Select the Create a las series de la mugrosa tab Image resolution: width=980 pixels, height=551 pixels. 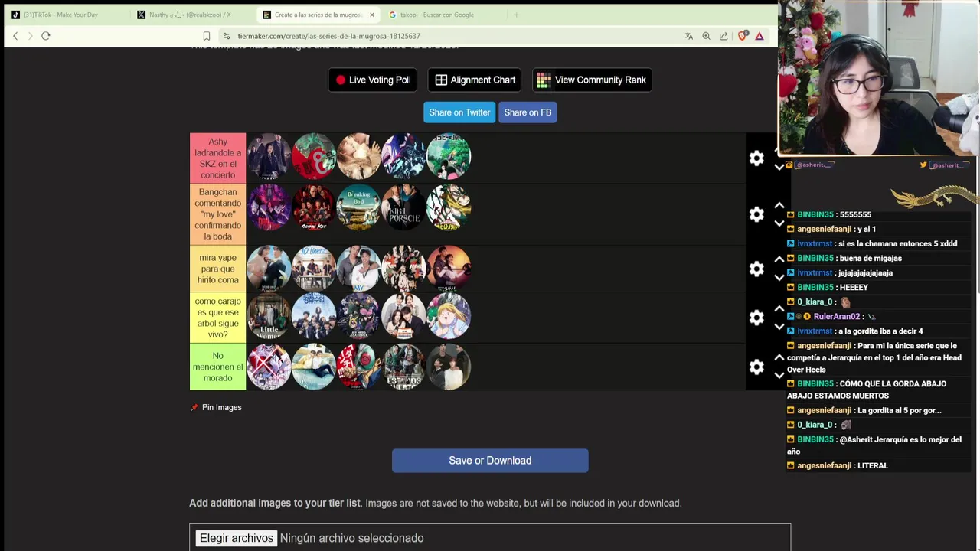pyautogui.click(x=318, y=15)
